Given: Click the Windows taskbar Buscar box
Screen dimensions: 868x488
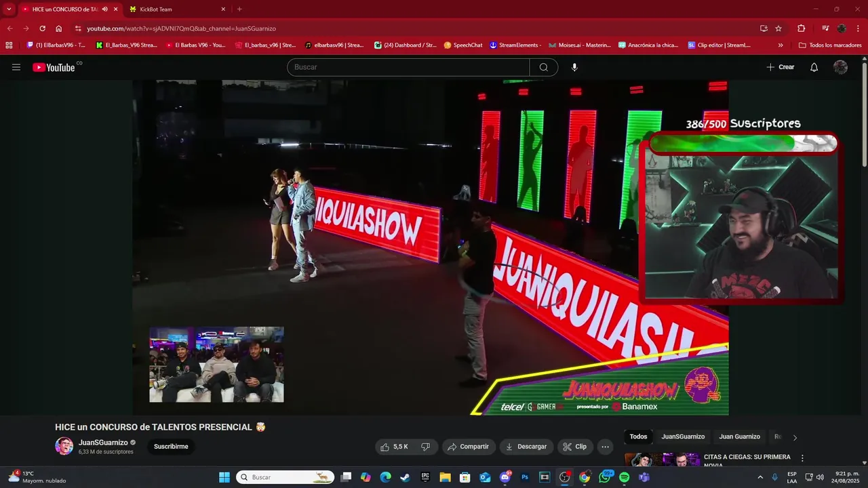Looking at the screenshot, I should tap(285, 477).
